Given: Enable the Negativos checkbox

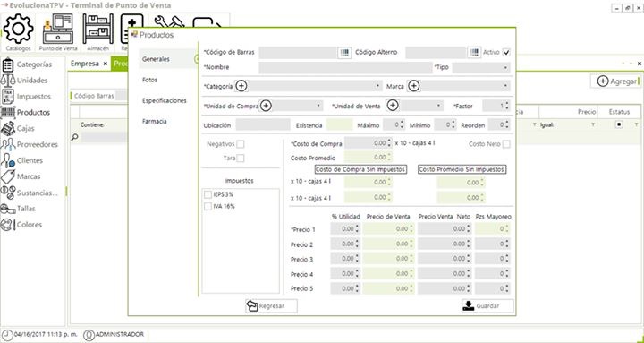Looking at the screenshot, I should (x=241, y=144).
